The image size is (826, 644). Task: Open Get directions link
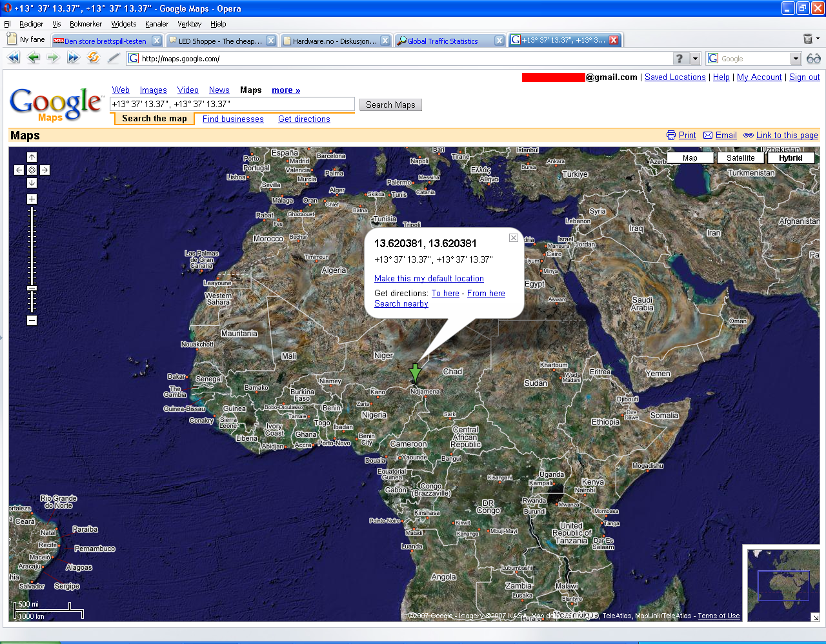304,119
